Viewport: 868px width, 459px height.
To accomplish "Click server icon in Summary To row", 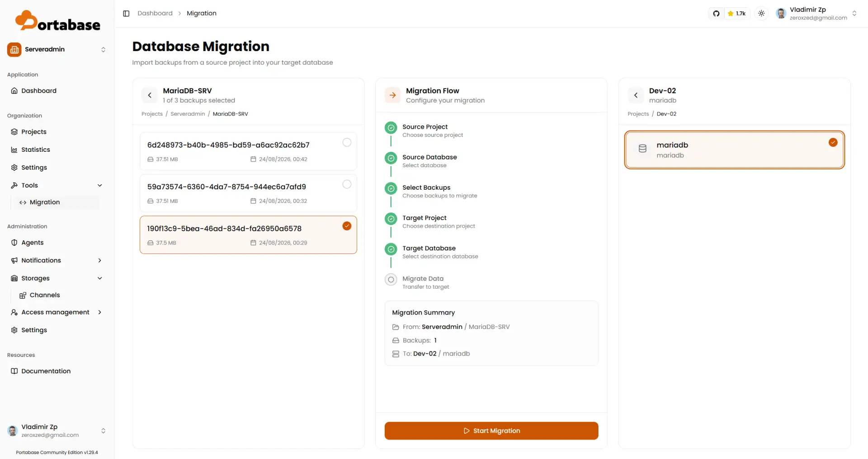I will point(396,354).
